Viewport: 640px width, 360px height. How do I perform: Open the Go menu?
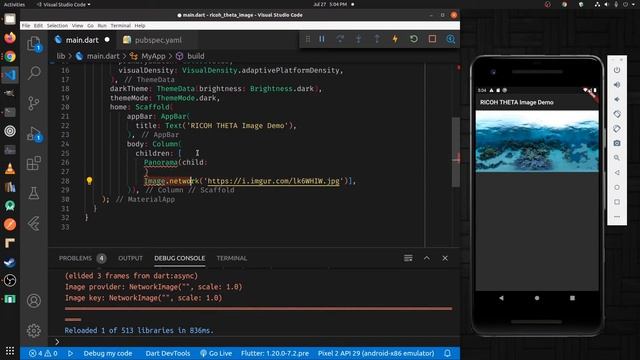click(90, 25)
